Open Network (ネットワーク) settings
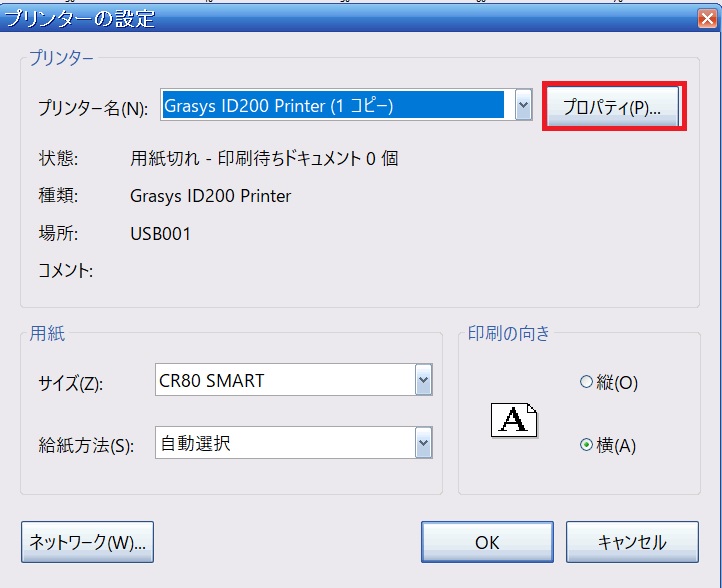Viewport: 722px width, 588px height. point(87,542)
